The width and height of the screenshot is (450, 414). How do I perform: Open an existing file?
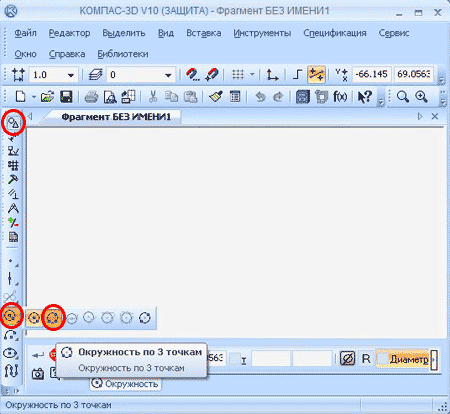(48, 97)
